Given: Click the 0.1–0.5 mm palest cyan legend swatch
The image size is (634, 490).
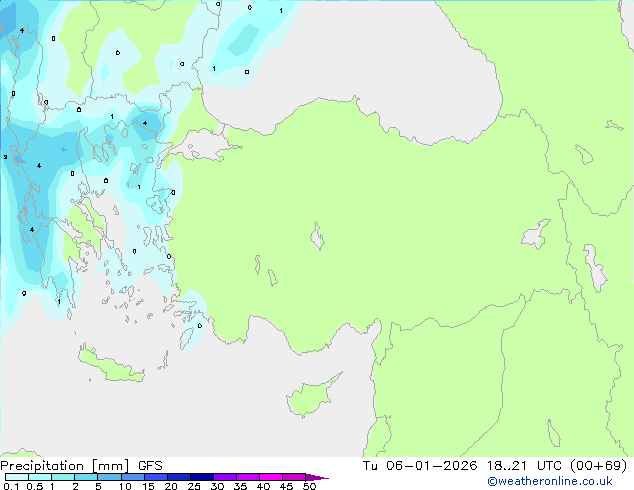Looking at the screenshot, I should [17, 477].
